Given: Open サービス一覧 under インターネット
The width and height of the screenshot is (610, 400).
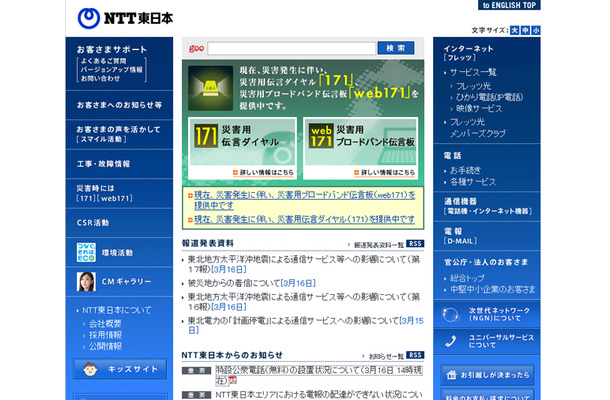Looking at the screenshot, I should (x=473, y=72).
